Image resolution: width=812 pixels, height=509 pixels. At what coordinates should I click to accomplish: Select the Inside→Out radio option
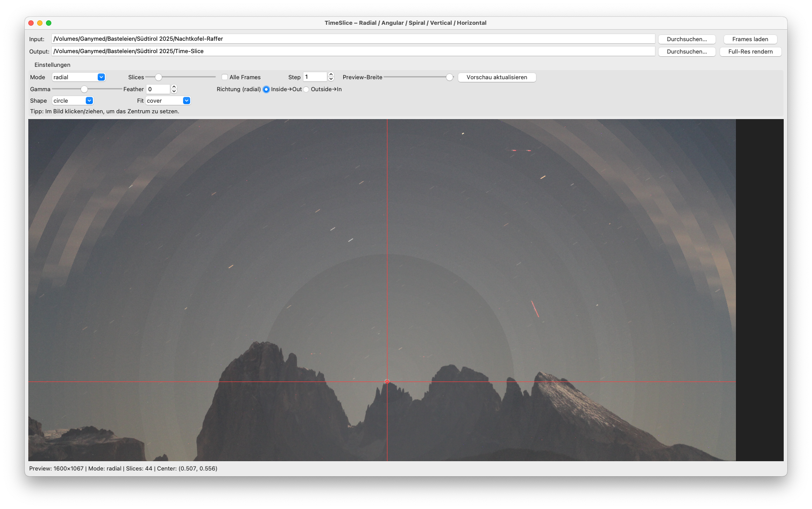(266, 89)
